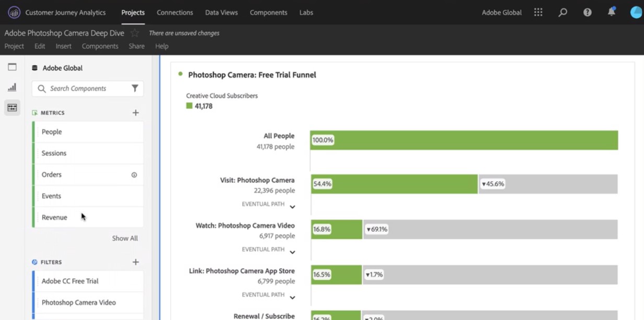This screenshot has height=320, width=644.
Task: Select the Adobe CC Free Trial filter
Action: tap(88, 281)
